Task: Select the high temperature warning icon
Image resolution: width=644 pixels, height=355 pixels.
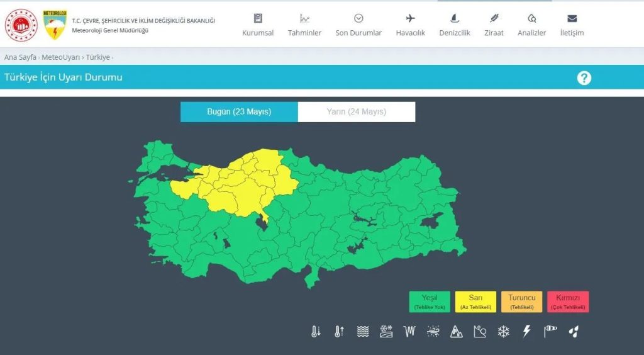Action: pyautogui.click(x=339, y=331)
